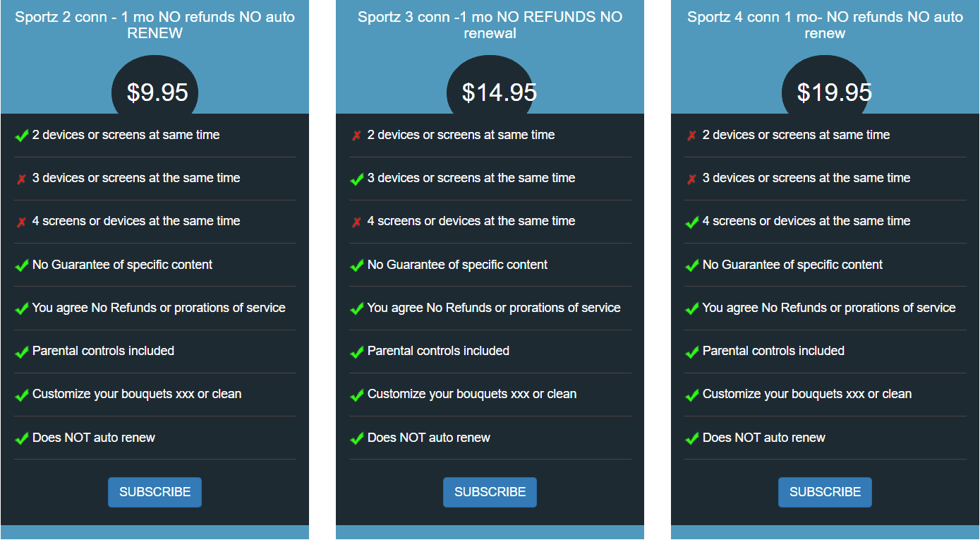
Task: Subscribe to the Sportz 3 conn plan
Action: [490, 492]
